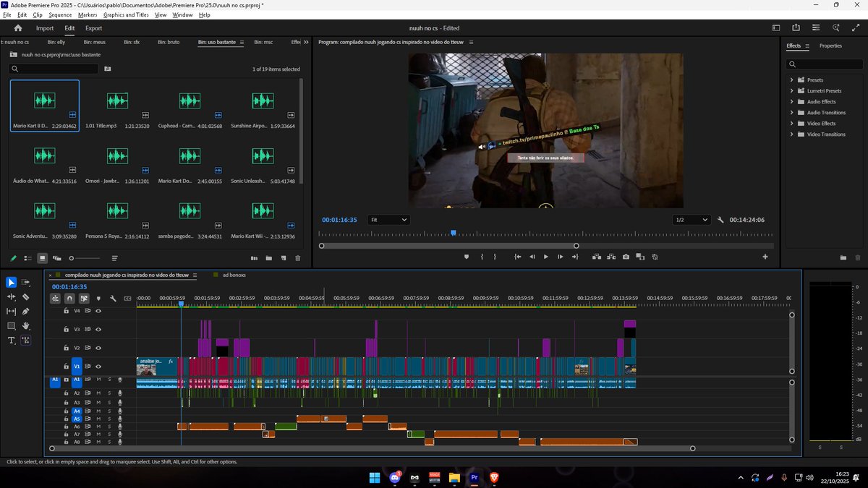Click the Effects panel search field

point(825,64)
